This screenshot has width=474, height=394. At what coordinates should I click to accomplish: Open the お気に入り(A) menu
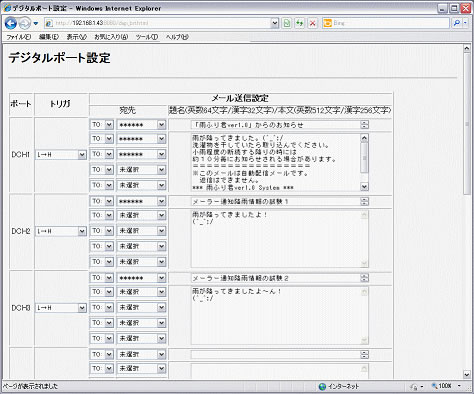click(111, 37)
